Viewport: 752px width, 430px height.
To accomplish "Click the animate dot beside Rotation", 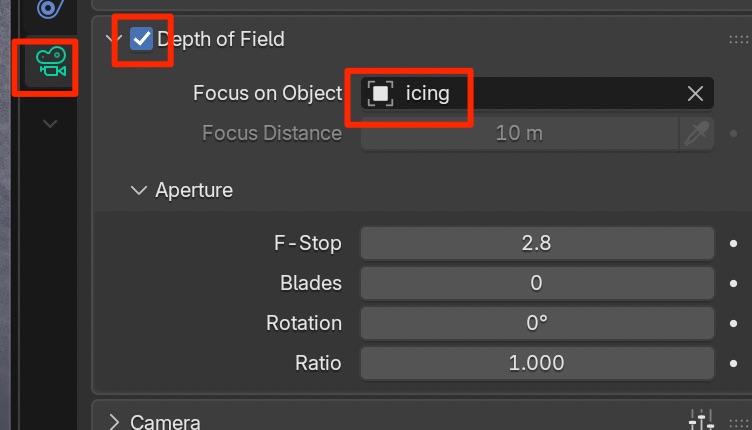I will pyautogui.click(x=733, y=323).
